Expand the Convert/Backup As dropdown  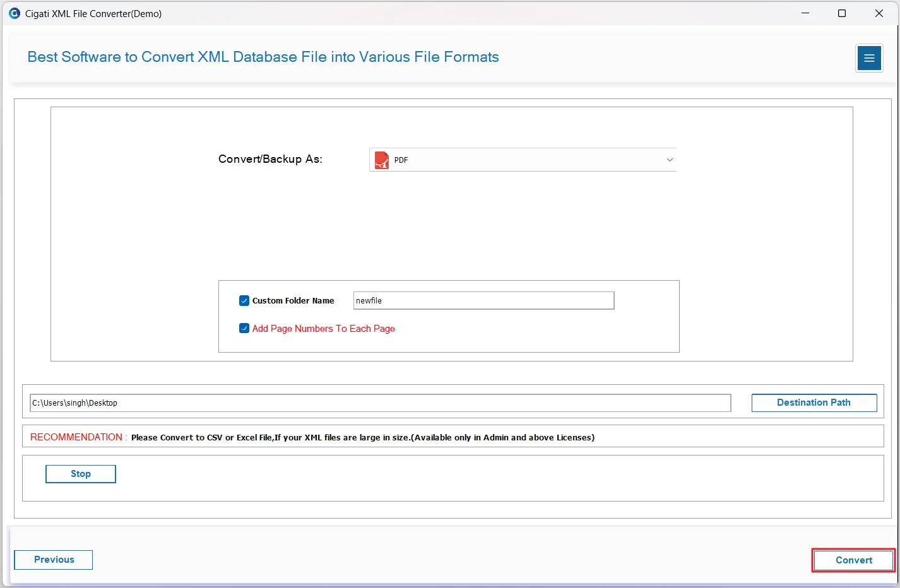523,160
